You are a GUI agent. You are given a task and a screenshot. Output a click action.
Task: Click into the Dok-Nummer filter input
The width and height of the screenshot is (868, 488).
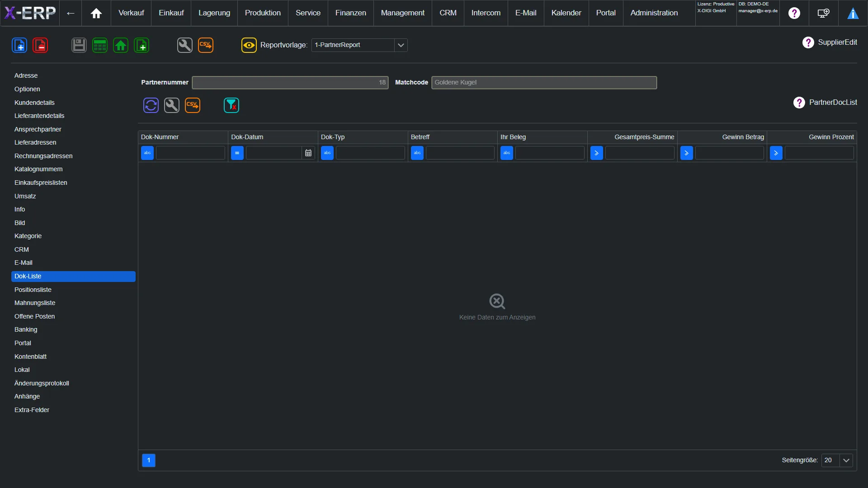tap(190, 153)
